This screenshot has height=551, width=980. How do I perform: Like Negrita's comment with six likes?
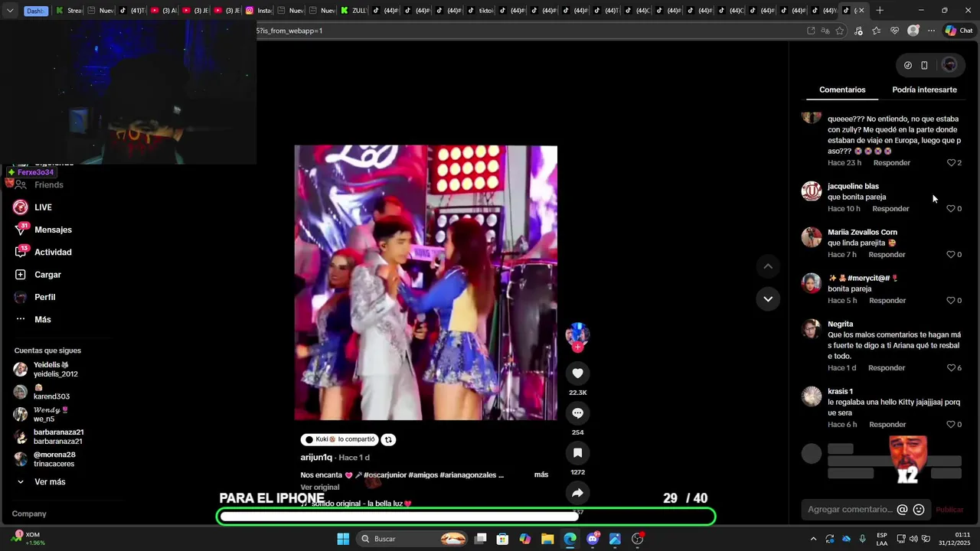pyautogui.click(x=952, y=368)
